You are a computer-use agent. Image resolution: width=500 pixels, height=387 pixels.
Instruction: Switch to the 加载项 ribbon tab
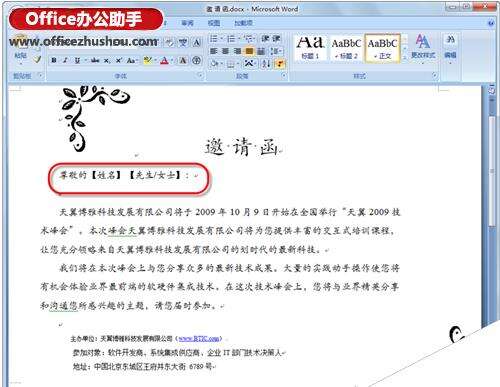(x=243, y=23)
